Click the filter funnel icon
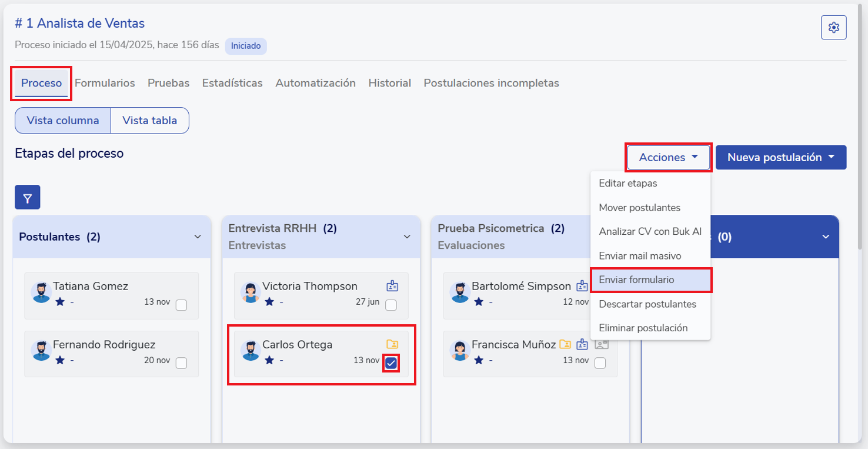This screenshot has width=868, height=449. [27, 197]
